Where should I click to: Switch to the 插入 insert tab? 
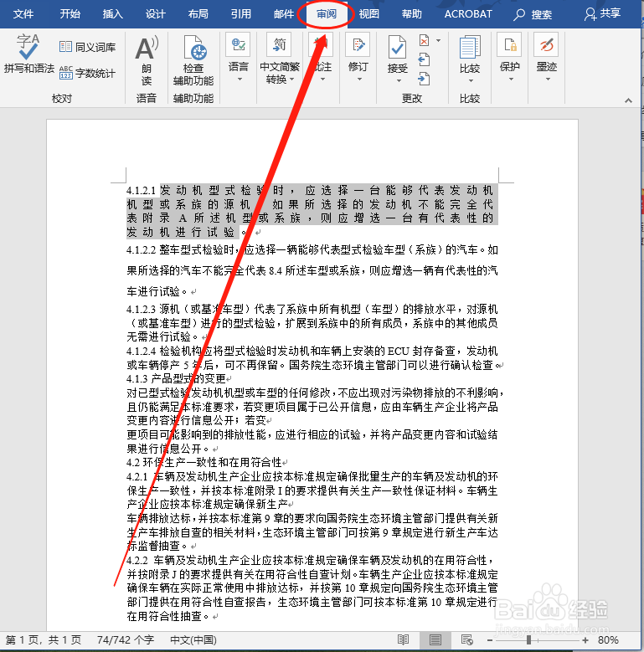point(113,14)
